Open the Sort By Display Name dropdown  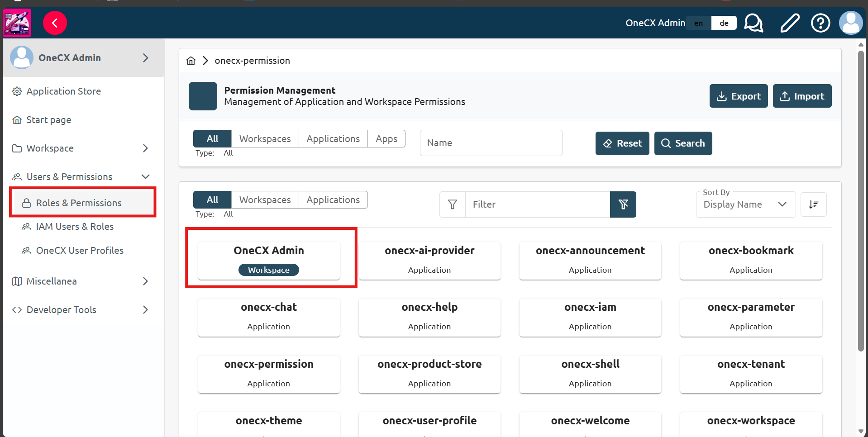(x=744, y=204)
